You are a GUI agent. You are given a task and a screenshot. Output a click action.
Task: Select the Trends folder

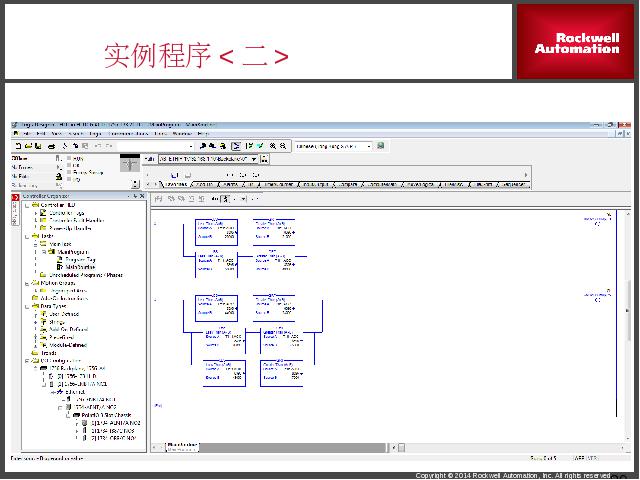pos(49,353)
